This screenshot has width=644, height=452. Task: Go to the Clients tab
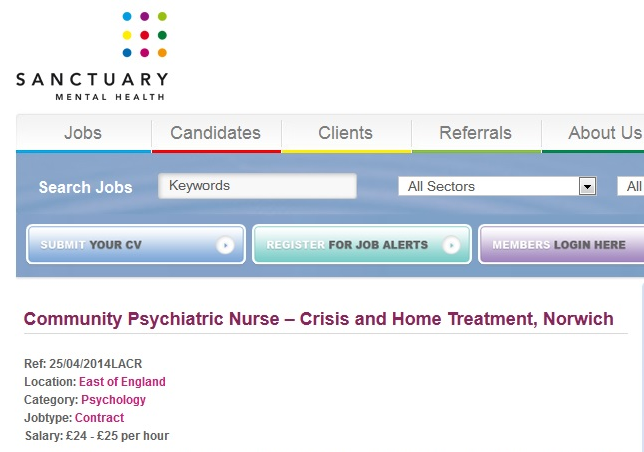point(346,133)
